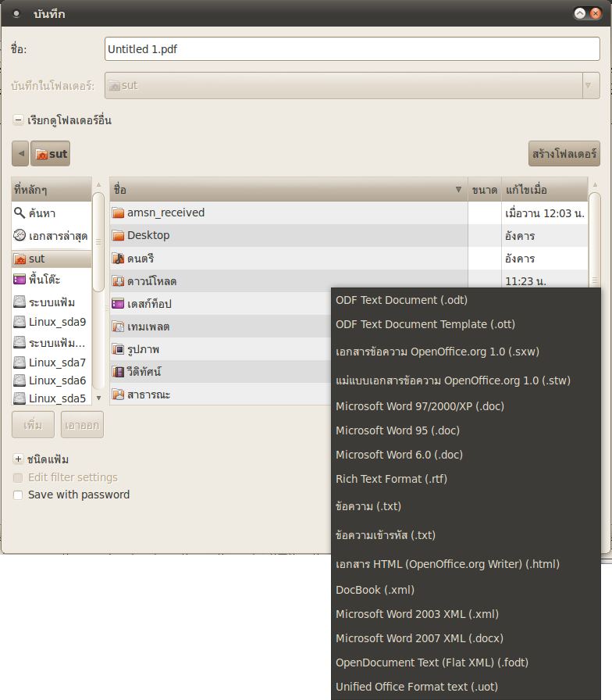Choose OpenDocument Text (Flat XML) (.fodt)
Viewport: 612px width, 700px height.
(466, 662)
